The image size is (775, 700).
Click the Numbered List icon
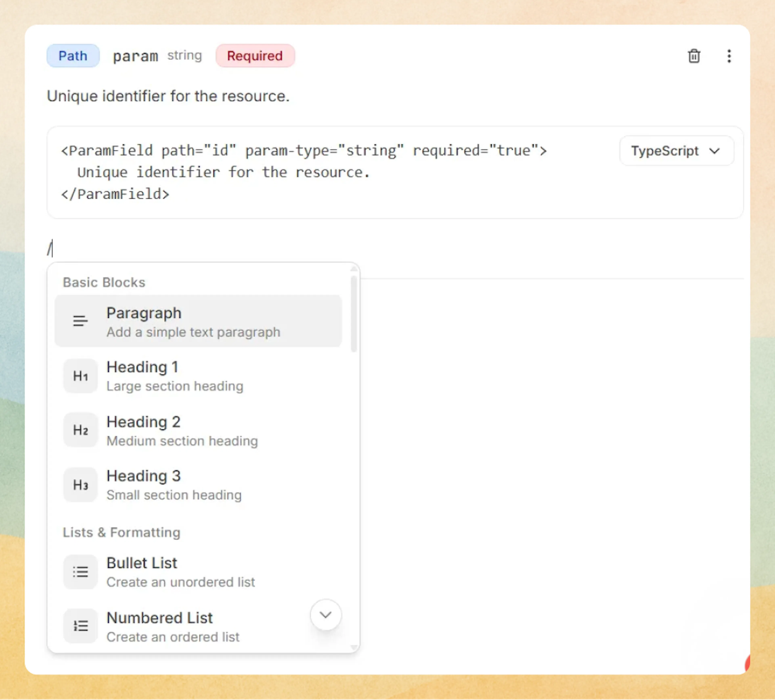point(80,626)
